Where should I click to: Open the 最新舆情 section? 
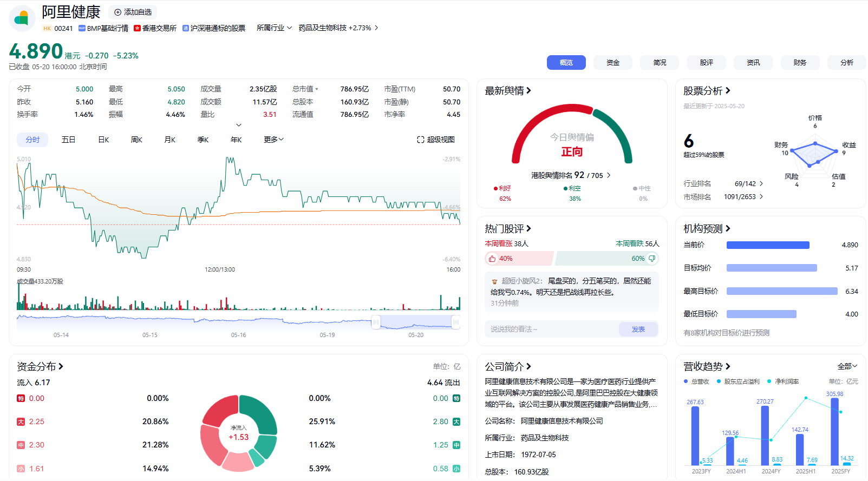[508, 91]
